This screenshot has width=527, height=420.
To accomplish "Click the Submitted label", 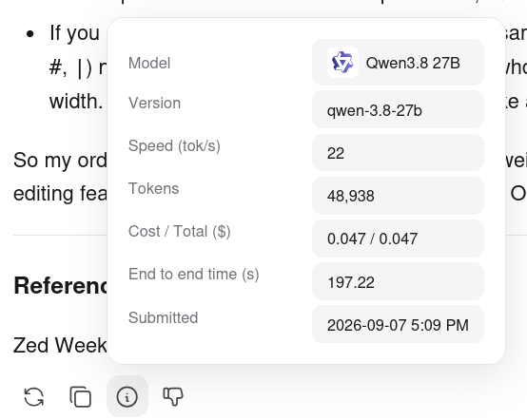I will pyautogui.click(x=163, y=317).
